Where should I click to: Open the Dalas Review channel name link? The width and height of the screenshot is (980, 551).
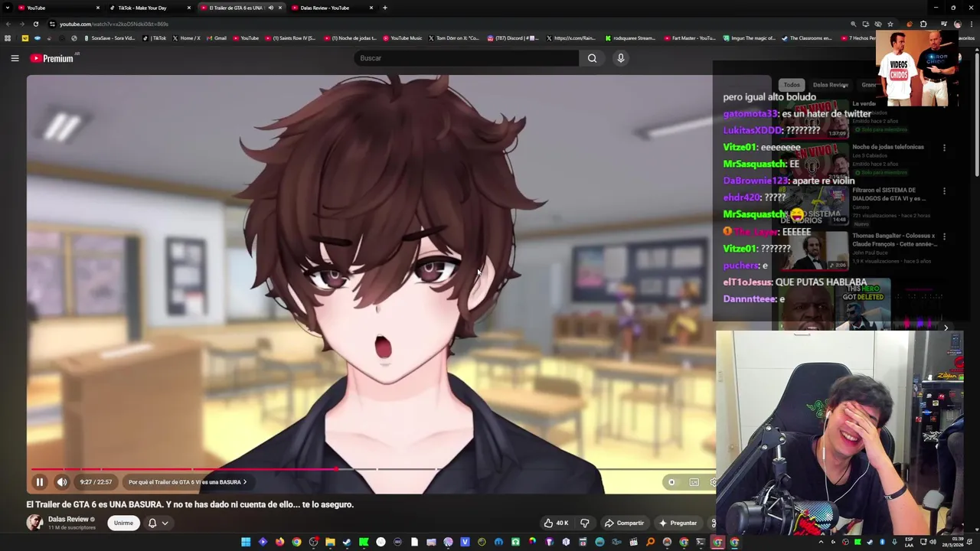pyautogui.click(x=68, y=519)
